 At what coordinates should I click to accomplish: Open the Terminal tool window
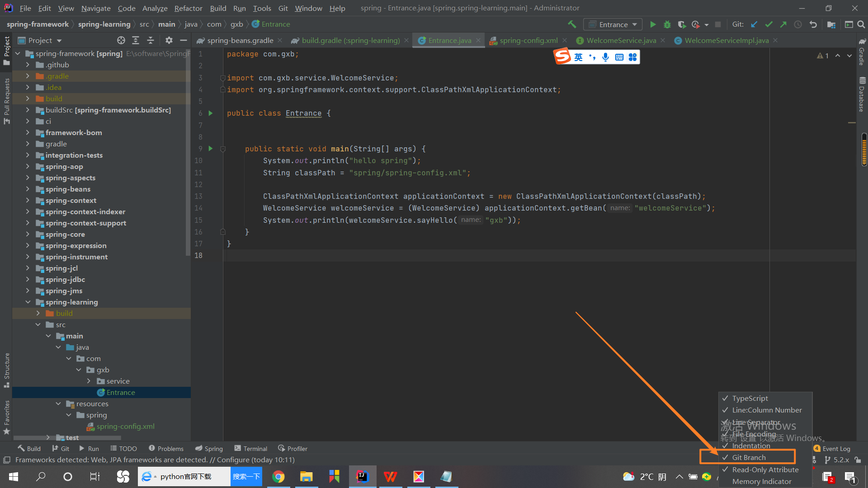[251, 449]
